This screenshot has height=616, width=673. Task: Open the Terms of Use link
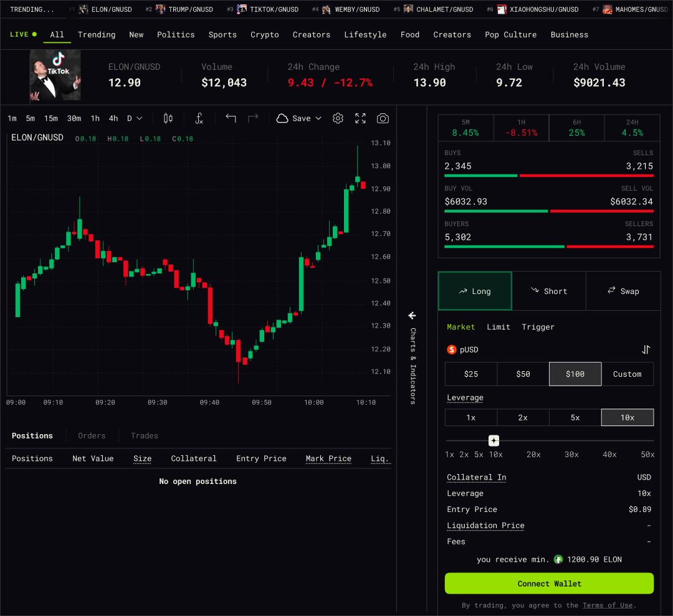(608, 605)
